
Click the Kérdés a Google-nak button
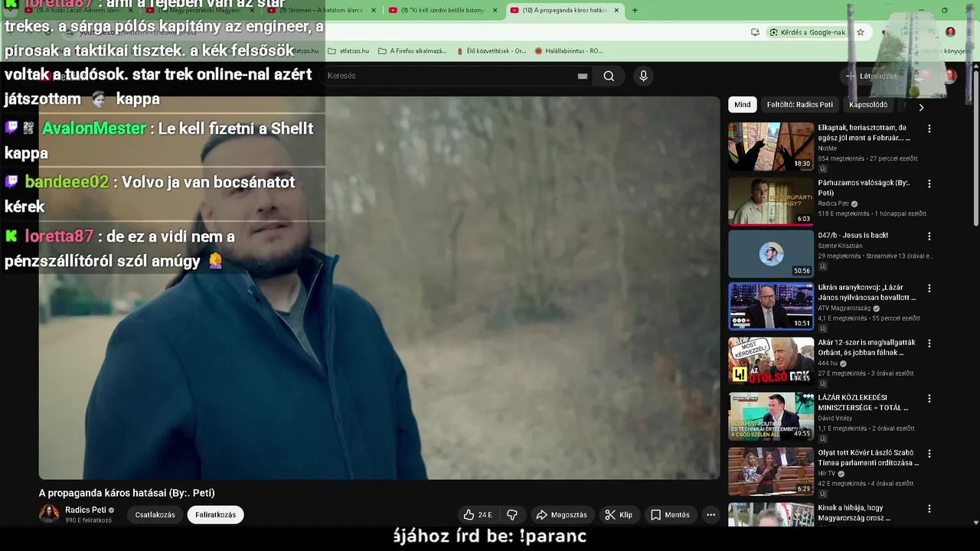click(x=808, y=32)
